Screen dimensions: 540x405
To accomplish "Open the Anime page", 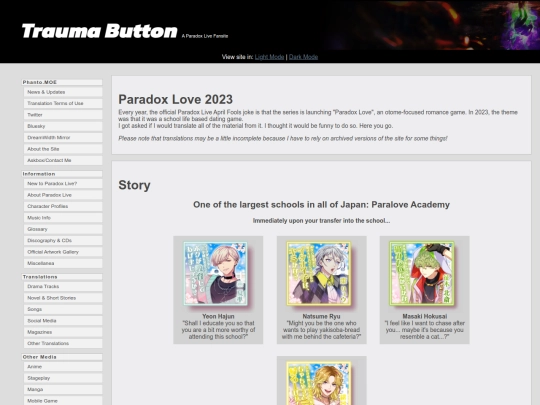I will coord(63,367).
